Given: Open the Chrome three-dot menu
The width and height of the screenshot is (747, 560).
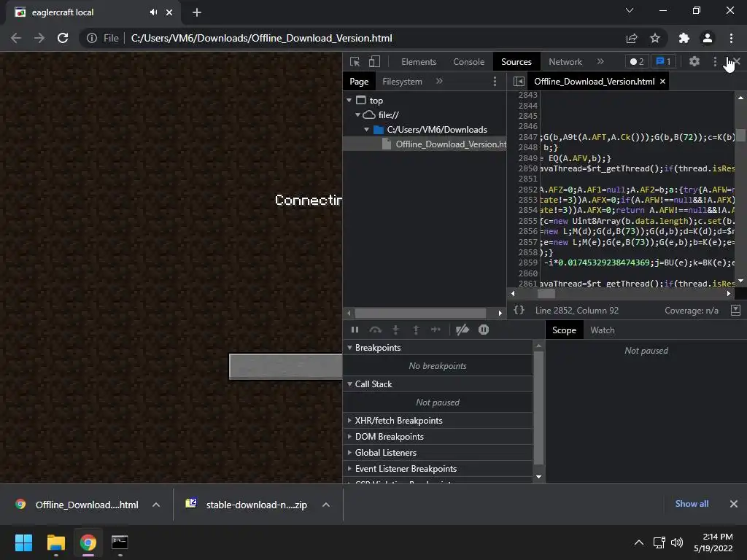Looking at the screenshot, I should 731,38.
